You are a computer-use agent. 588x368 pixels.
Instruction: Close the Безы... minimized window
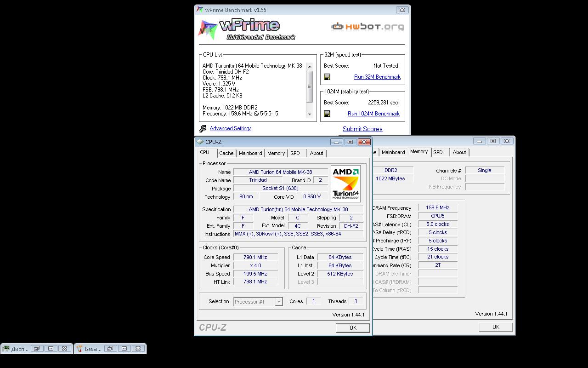click(x=138, y=349)
